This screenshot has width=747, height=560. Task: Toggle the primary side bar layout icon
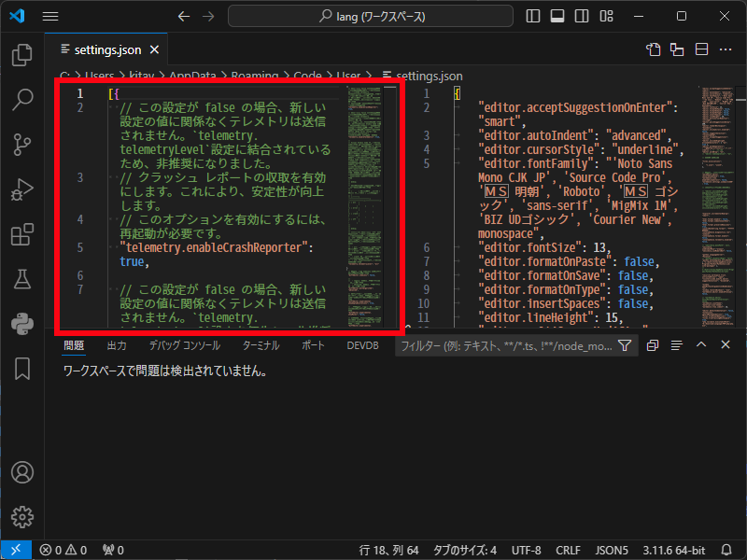532,16
